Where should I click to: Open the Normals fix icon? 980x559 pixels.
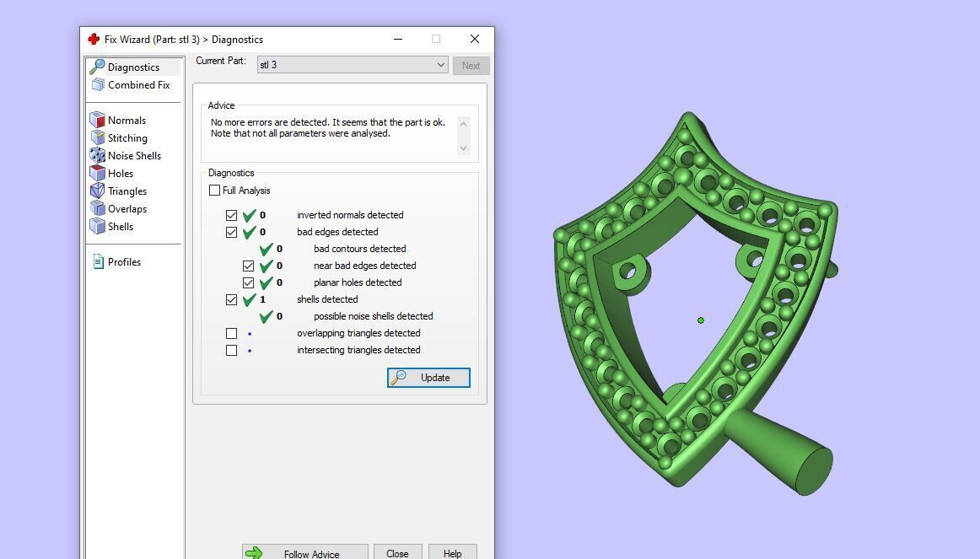[x=98, y=120]
